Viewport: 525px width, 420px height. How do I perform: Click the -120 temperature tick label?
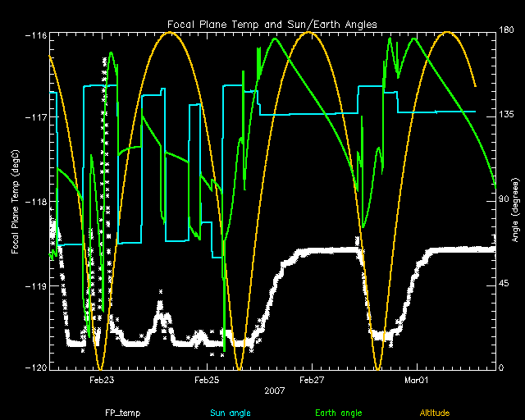35,368
